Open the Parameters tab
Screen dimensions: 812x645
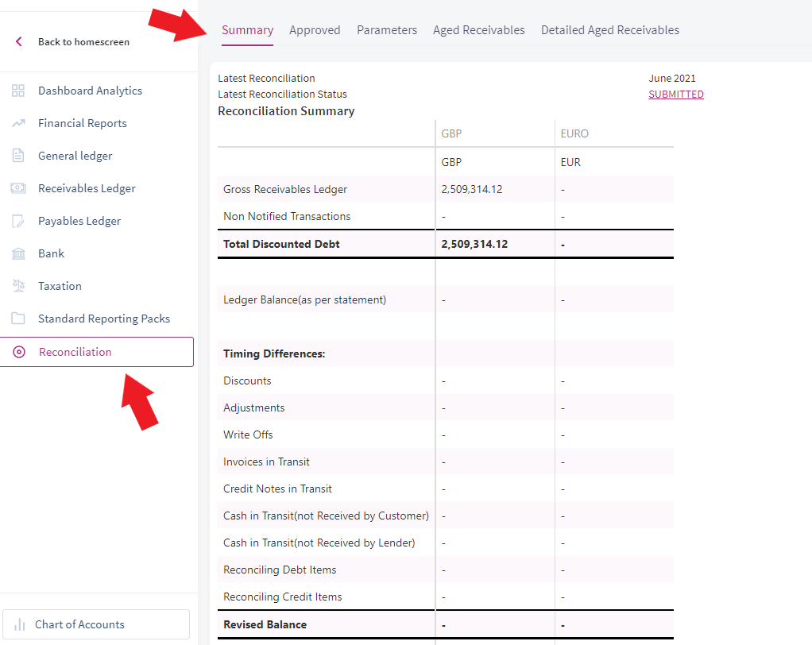point(387,30)
